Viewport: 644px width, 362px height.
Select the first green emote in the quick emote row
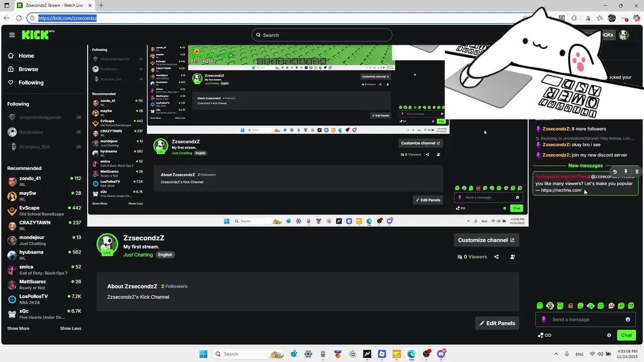(540, 306)
